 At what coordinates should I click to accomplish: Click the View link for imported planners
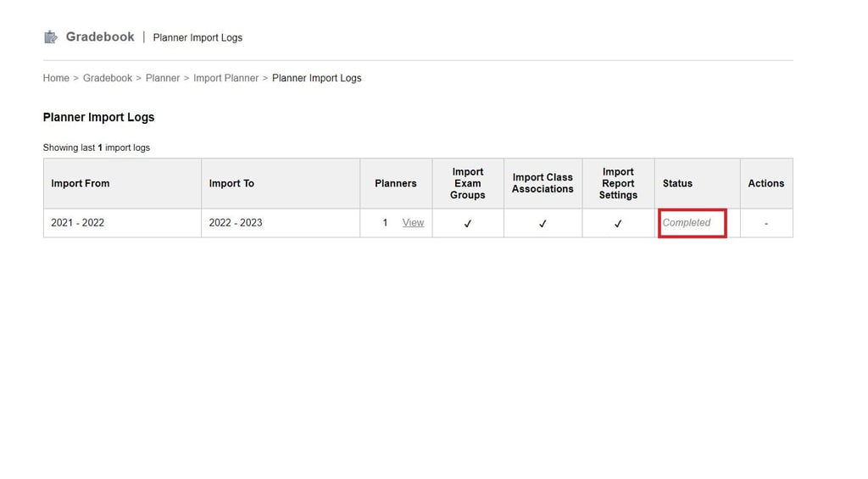tap(413, 223)
